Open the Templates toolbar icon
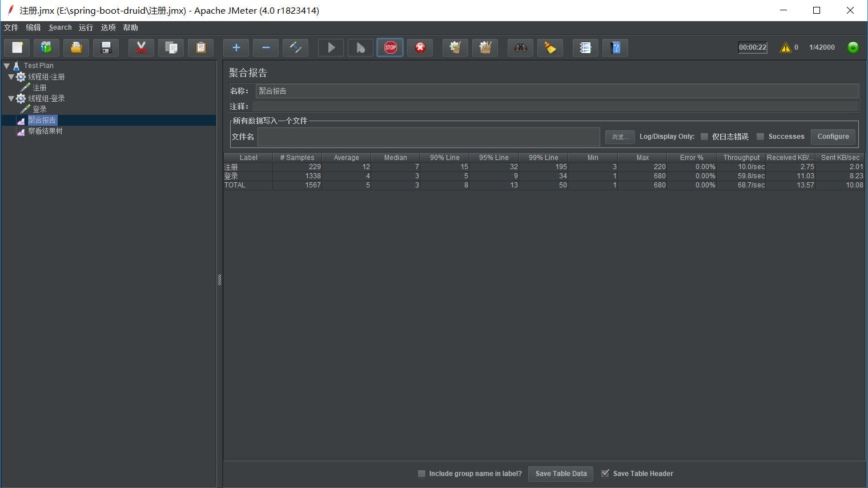Screen dimensions: 868x488 (x=47, y=47)
